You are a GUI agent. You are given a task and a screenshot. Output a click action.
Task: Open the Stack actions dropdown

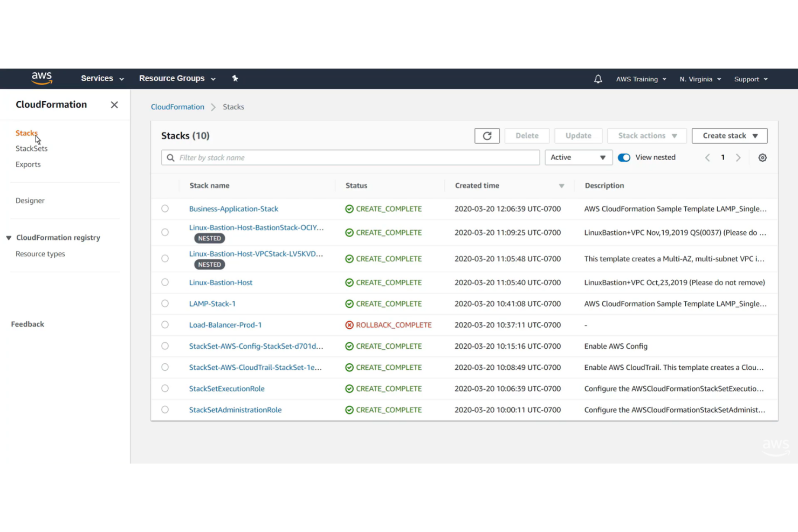tap(646, 135)
